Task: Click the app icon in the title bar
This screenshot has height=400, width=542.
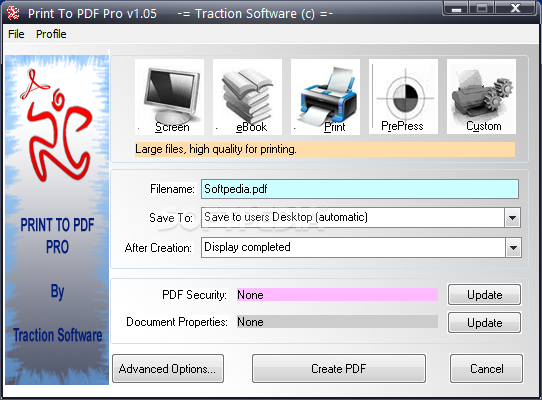Action: [13, 13]
